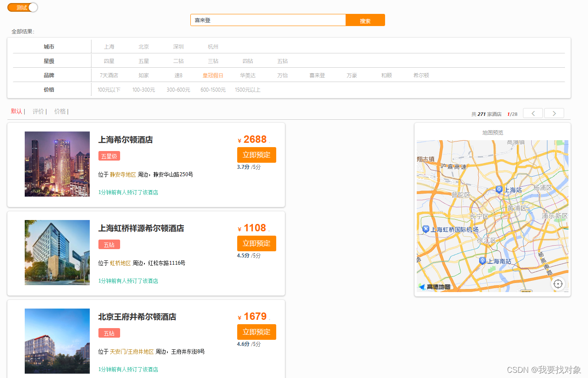The image size is (588, 378).
Task: Choose brand 和颐
Action: (x=386, y=76)
